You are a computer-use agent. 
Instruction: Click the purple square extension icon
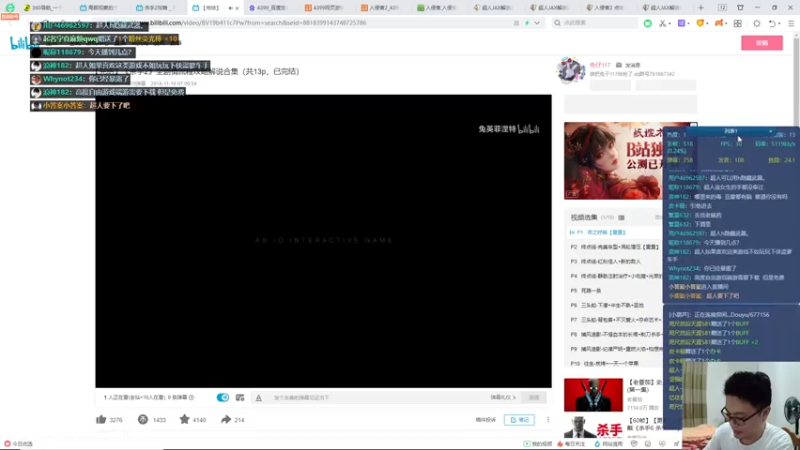click(681, 23)
